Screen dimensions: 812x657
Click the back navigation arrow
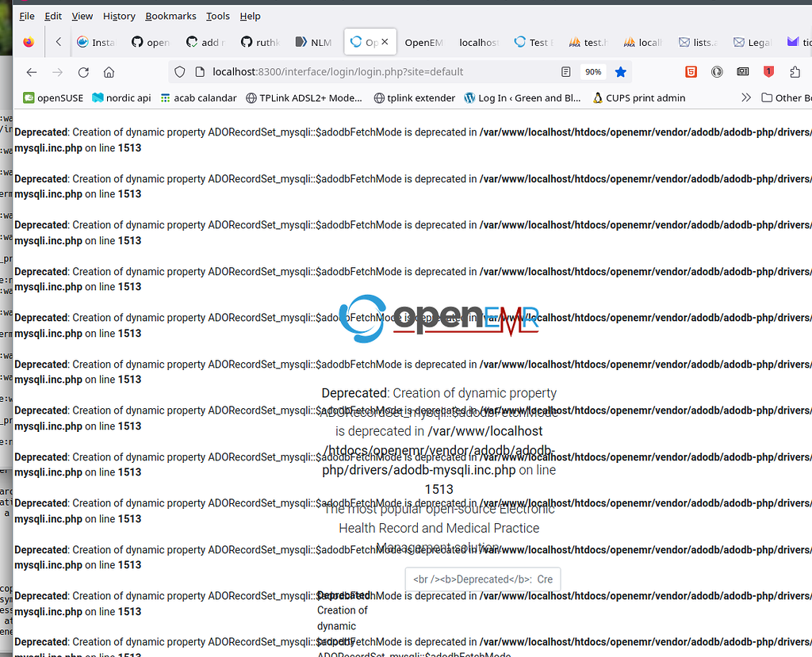[x=31, y=71]
